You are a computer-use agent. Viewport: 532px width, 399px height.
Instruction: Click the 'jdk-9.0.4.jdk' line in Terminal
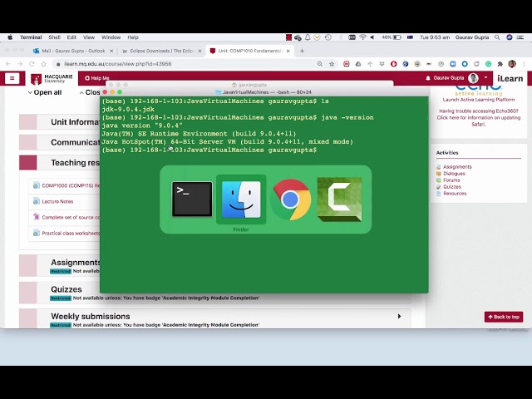tap(128, 109)
